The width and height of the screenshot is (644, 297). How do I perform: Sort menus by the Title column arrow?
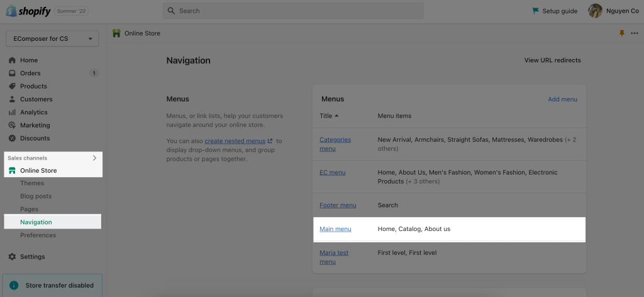click(337, 116)
